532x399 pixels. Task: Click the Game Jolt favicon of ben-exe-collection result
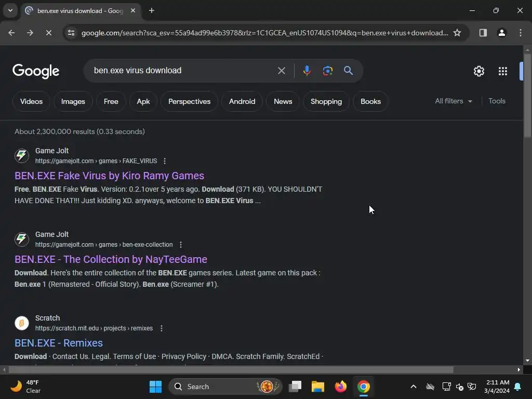(22, 239)
